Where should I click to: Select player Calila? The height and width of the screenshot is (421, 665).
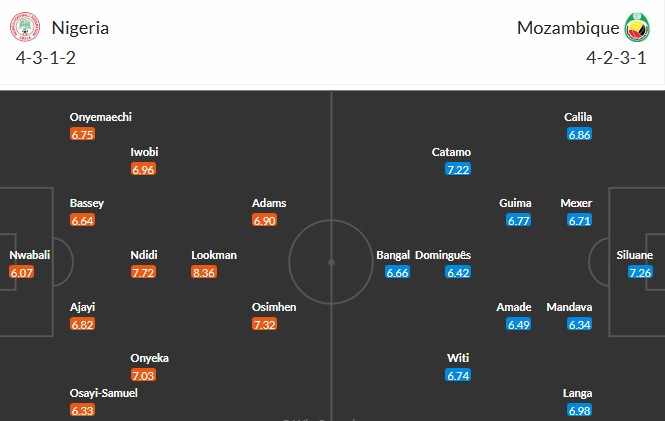pos(579,116)
